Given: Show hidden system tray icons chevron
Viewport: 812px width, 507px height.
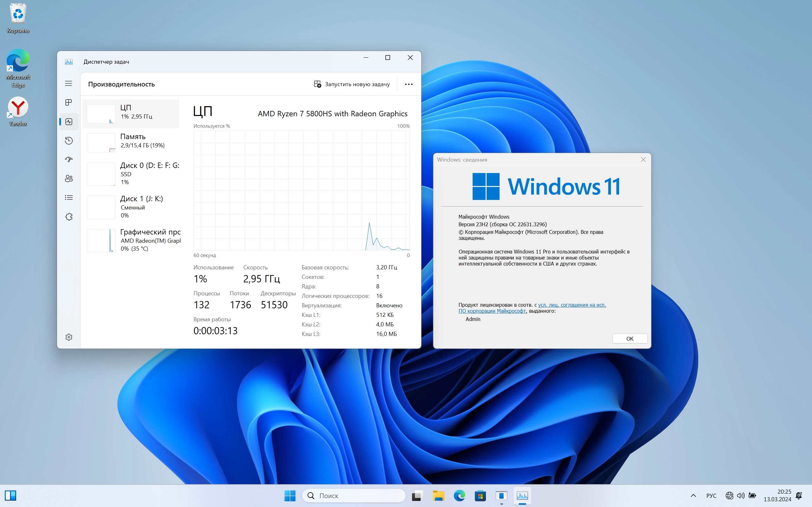Looking at the screenshot, I should (693, 496).
